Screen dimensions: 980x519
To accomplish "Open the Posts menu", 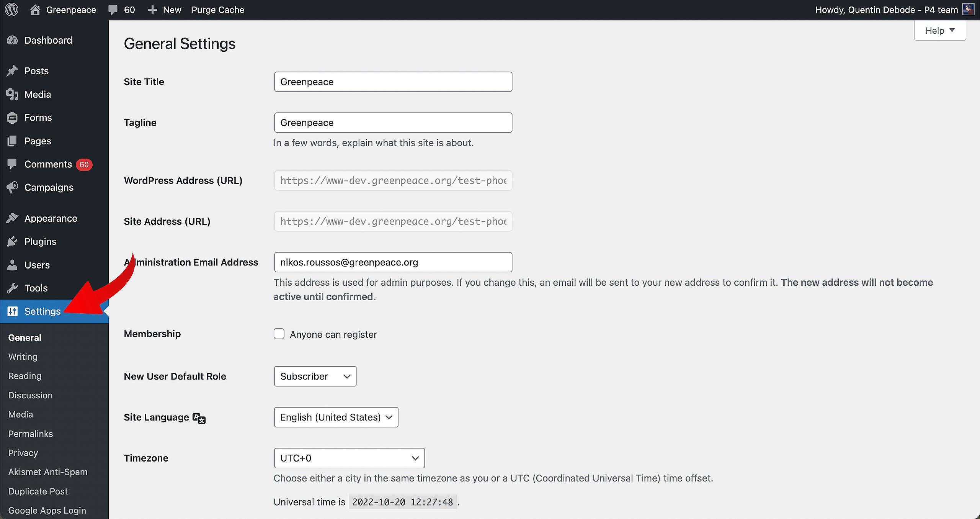I will [36, 71].
